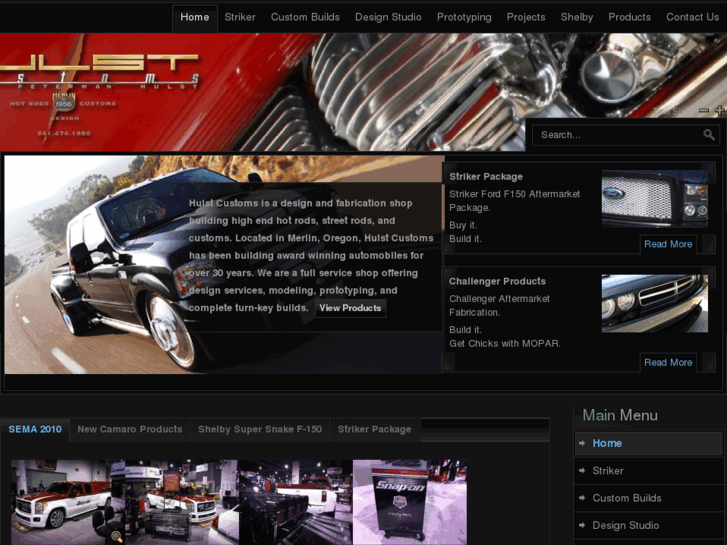The image size is (727, 545).
Task: Click arrow icon beside Home in Main Menu
Action: (582, 443)
